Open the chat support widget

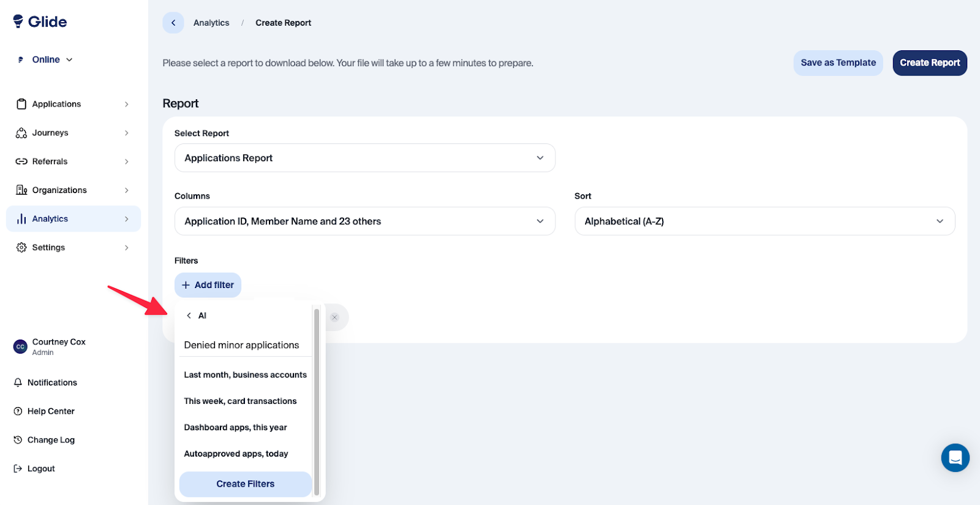coord(955,457)
